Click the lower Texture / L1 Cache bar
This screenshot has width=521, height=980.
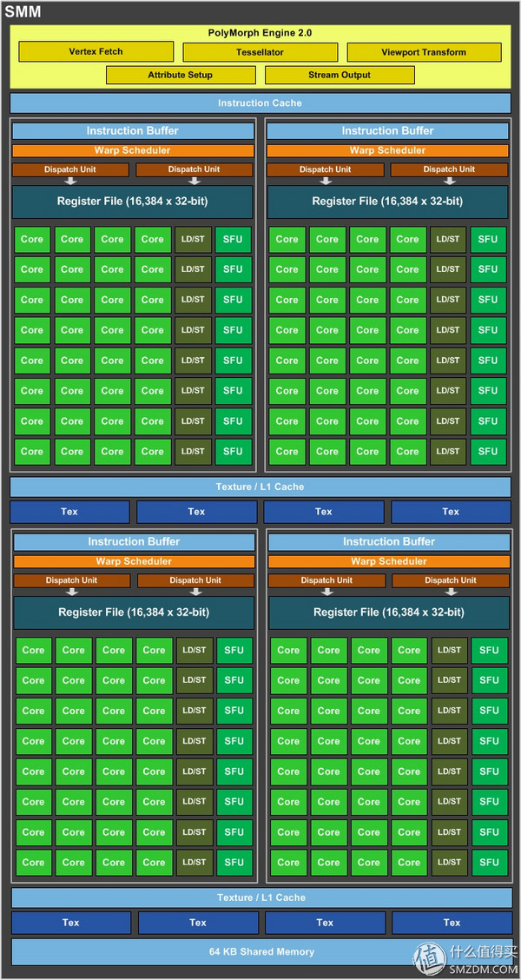pyautogui.click(x=260, y=897)
